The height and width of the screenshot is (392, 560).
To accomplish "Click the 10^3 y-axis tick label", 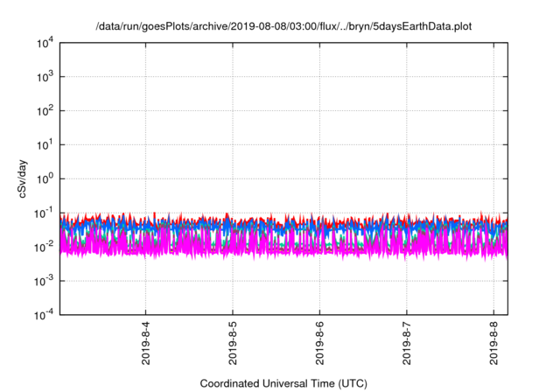I will 44,77.
